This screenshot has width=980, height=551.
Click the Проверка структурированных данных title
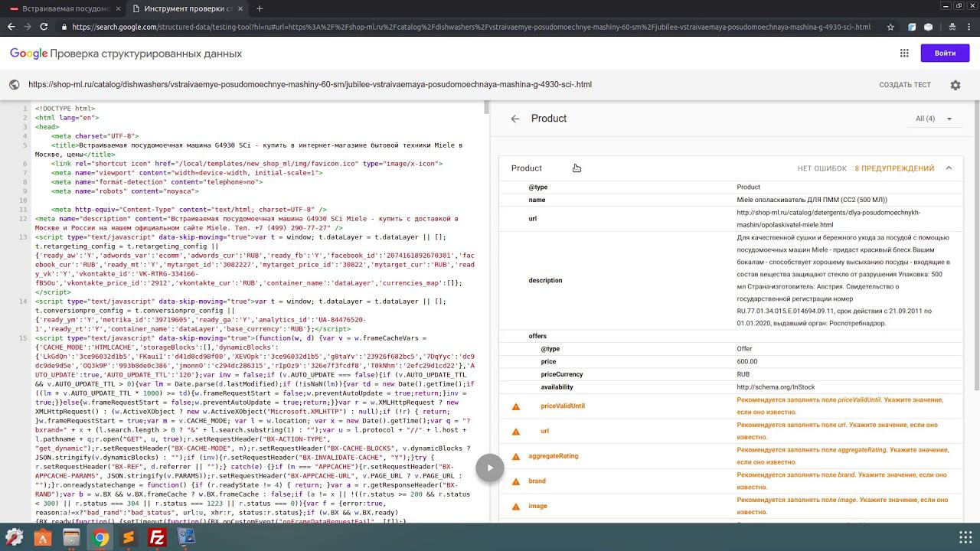click(145, 54)
